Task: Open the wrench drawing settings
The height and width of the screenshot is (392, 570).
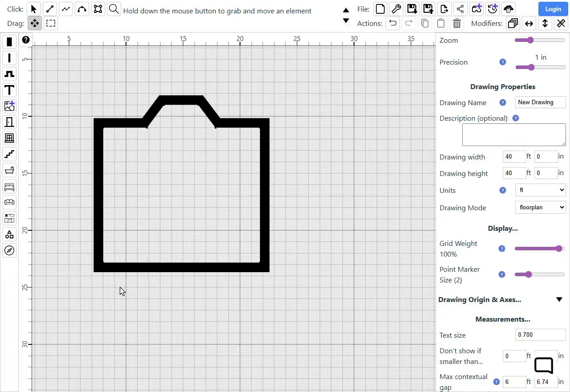Action: [396, 9]
